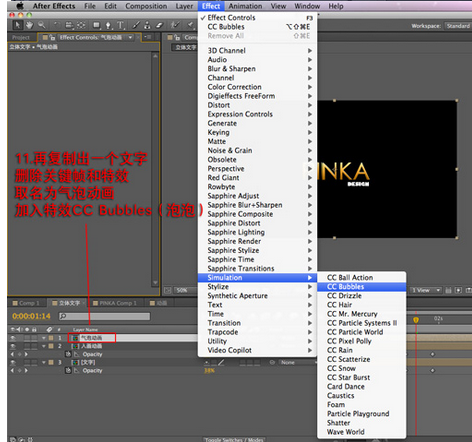Click the 0:00:01:14 current time display
The width and height of the screenshot is (472, 442).
click(31, 316)
